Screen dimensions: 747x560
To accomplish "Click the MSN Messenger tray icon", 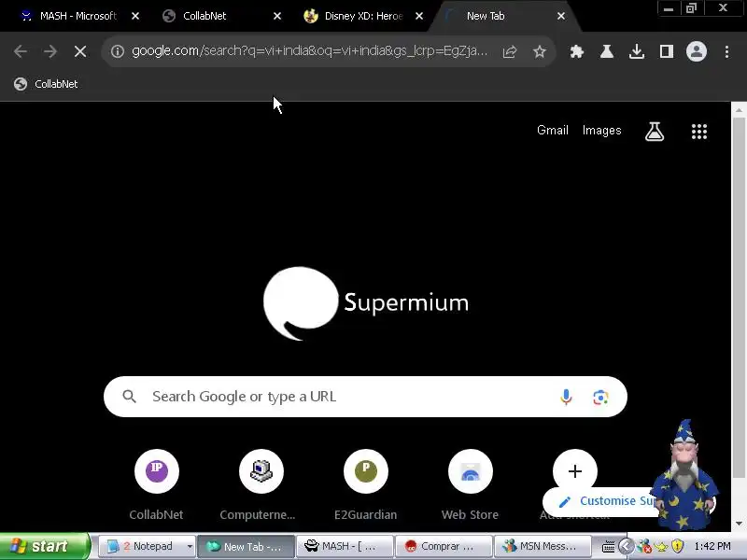I will 644,546.
